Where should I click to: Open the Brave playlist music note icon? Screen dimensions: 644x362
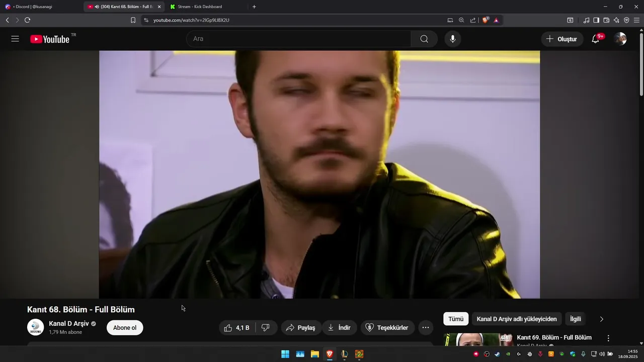[586, 20]
